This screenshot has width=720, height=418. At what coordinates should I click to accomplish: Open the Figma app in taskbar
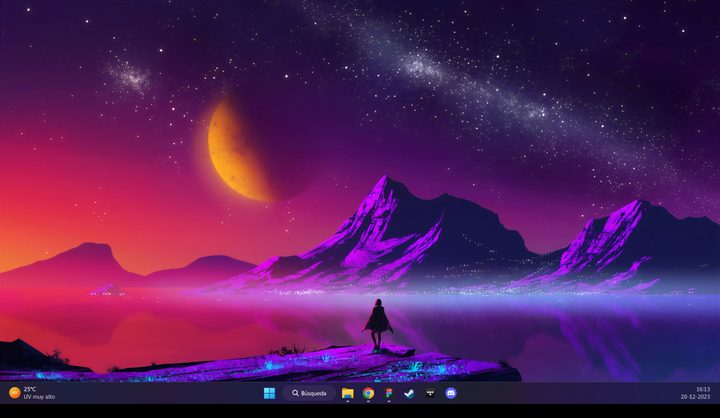[388, 393]
